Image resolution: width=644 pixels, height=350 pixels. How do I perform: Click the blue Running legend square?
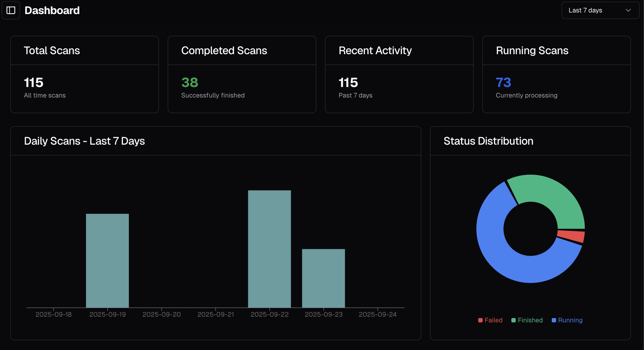tap(554, 320)
